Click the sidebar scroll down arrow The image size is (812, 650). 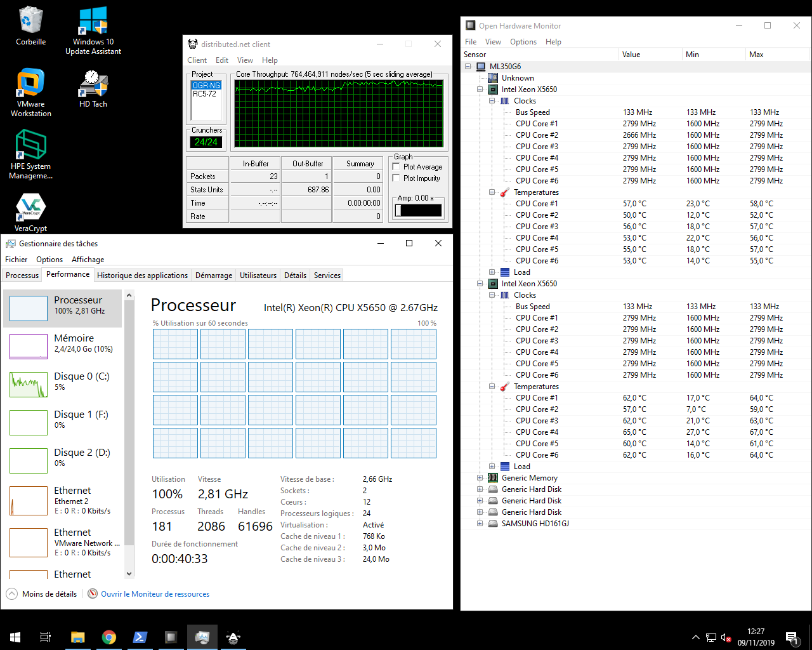click(129, 574)
